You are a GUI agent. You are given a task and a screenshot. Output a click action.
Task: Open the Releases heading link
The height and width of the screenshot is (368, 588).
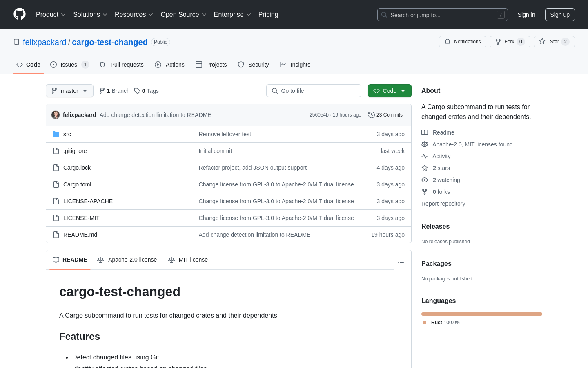(x=435, y=227)
